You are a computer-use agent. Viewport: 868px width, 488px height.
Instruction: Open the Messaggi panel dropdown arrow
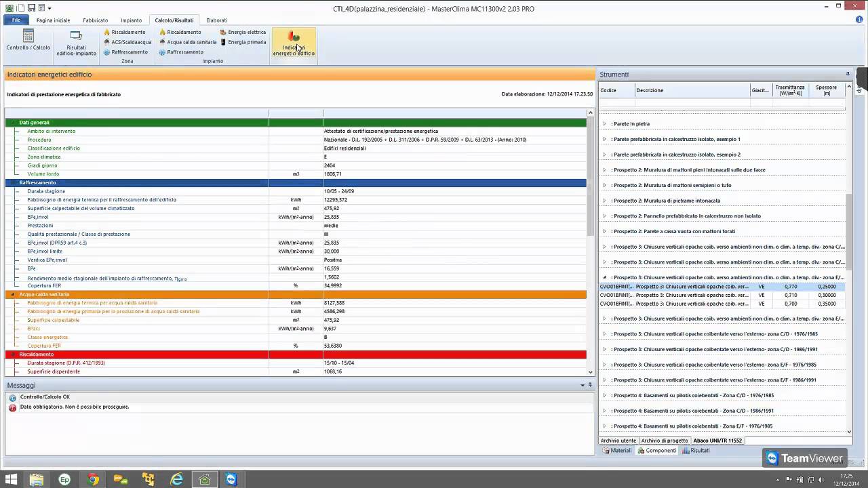582,385
